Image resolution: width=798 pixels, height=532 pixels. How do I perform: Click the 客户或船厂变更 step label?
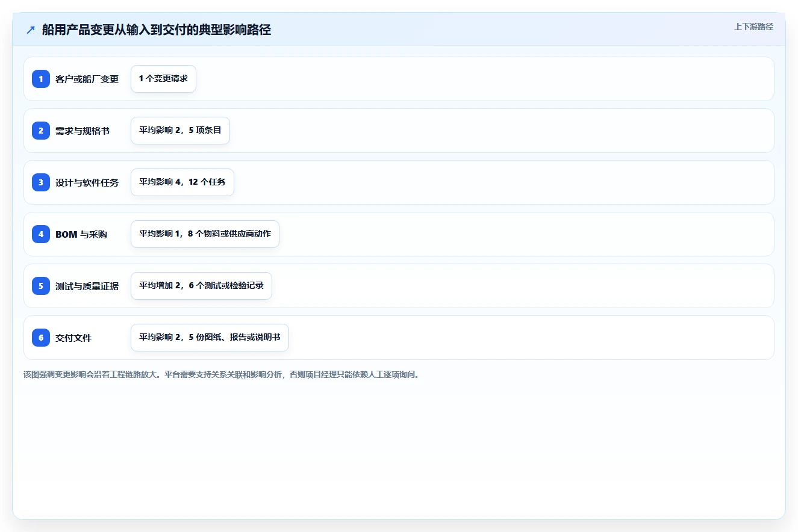point(87,79)
